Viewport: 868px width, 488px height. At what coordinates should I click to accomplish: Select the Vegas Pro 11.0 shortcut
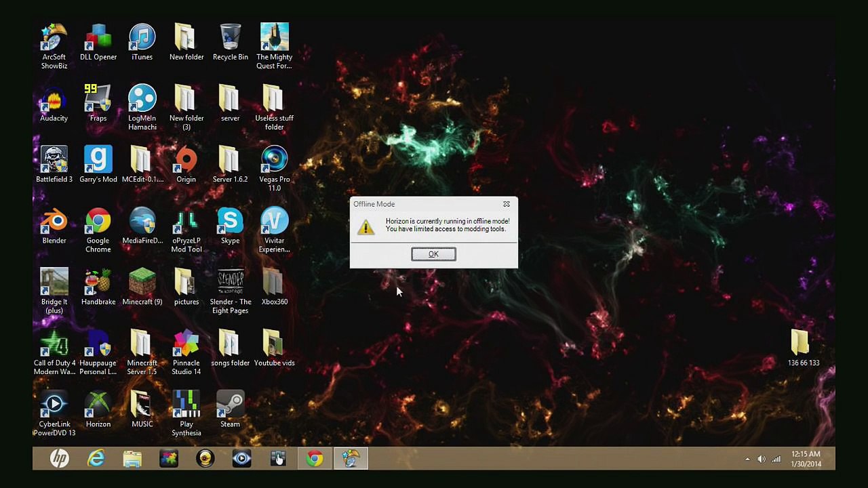274,168
